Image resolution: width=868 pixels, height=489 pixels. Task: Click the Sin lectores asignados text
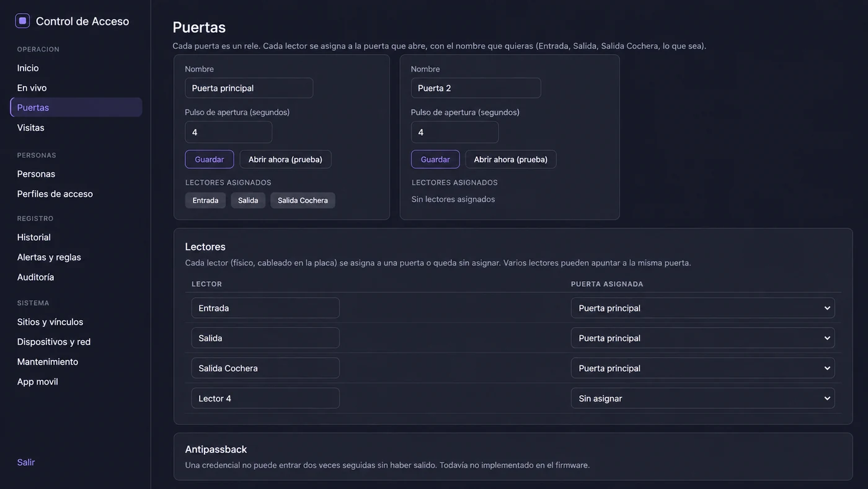pos(453,199)
